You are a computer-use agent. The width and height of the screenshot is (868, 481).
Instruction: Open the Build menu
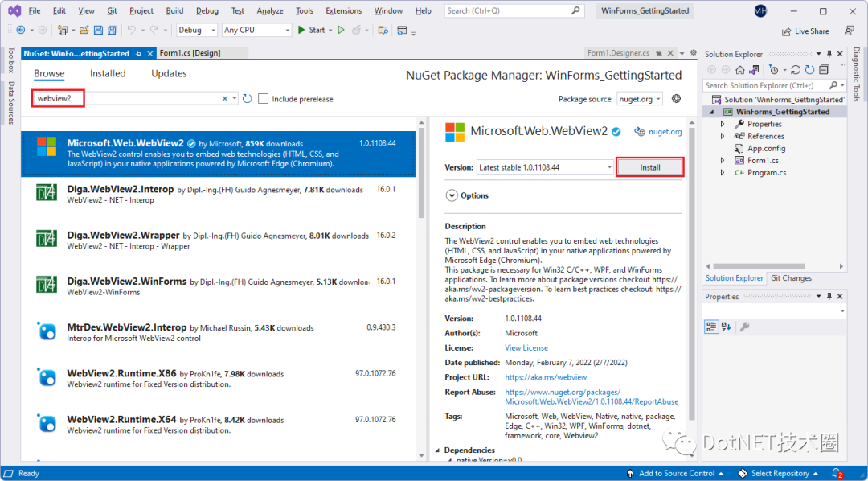coord(174,11)
